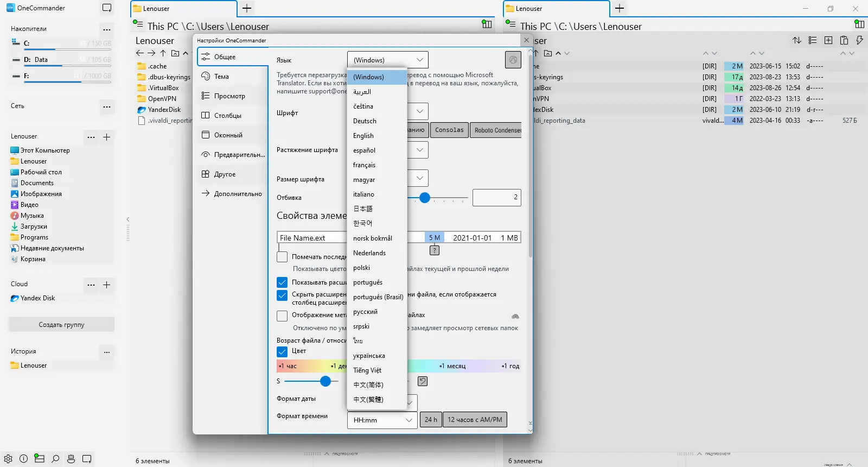Select the Roboto Condensed font button

496,130
